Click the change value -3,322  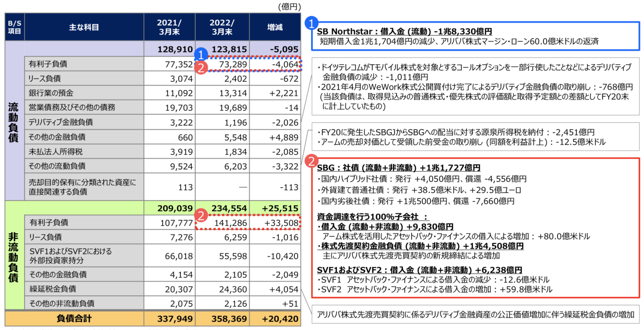point(285,166)
